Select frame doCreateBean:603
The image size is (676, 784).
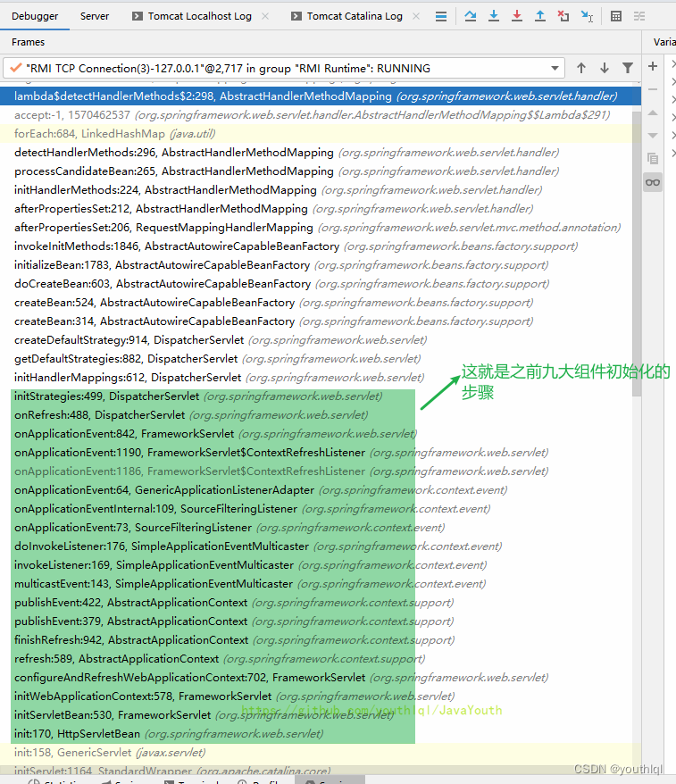click(316, 283)
